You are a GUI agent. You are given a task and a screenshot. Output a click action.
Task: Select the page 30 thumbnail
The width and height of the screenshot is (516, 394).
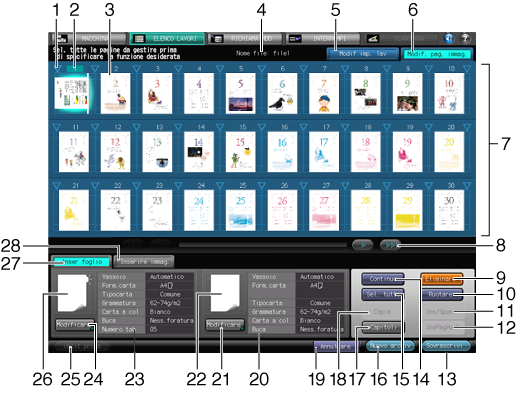click(x=449, y=210)
